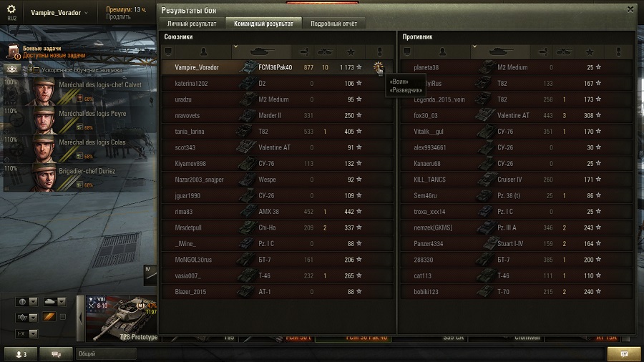Switch to Подробный отчёт tab

[x=333, y=24]
